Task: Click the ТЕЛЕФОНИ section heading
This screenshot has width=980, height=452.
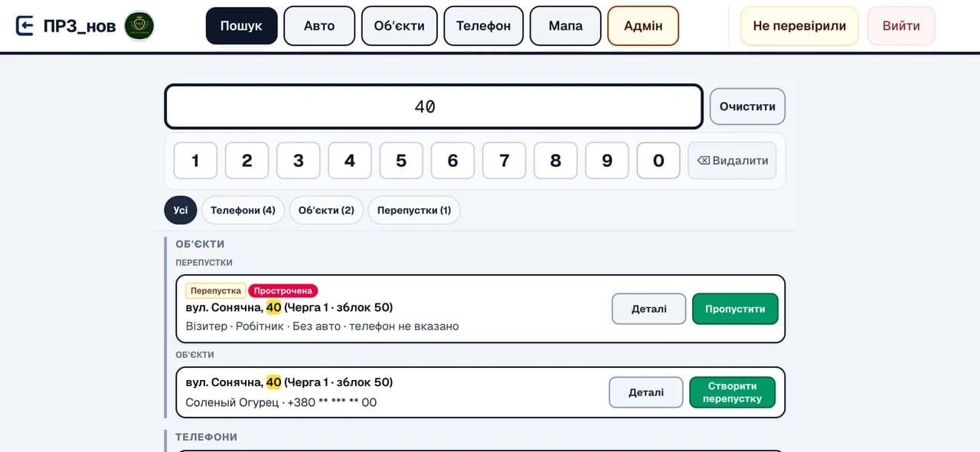Action: (x=206, y=437)
